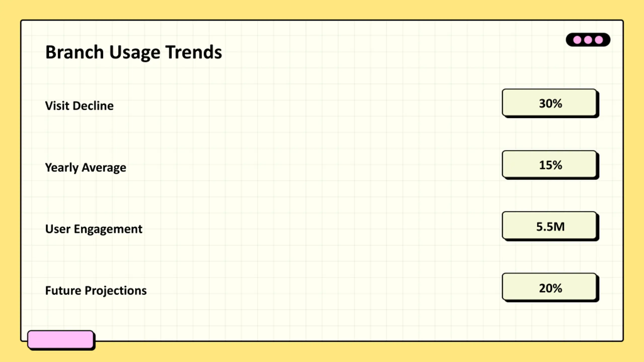The height and width of the screenshot is (362, 644).
Task: Select the 30% value box
Action: [549, 103]
